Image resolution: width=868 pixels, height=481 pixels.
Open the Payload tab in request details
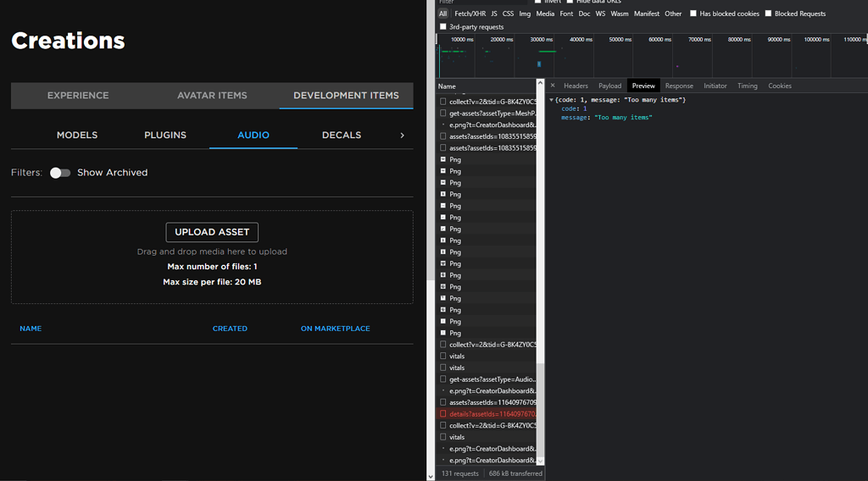609,86
